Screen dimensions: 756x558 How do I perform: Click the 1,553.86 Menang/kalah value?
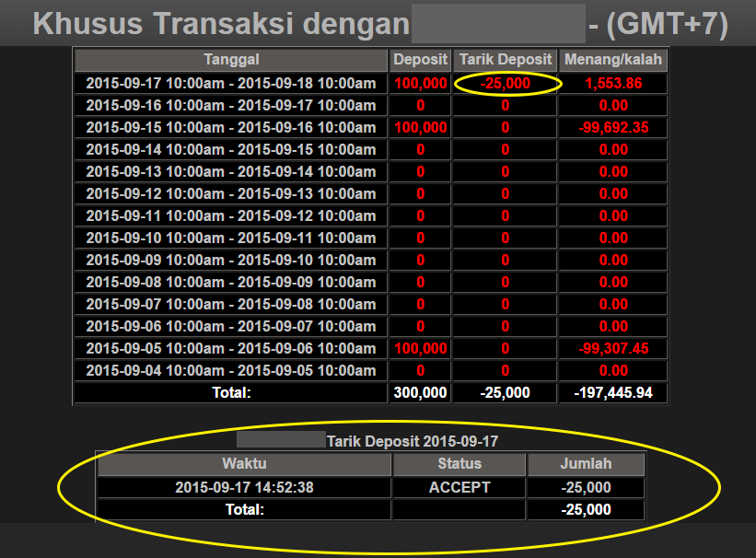point(613,84)
